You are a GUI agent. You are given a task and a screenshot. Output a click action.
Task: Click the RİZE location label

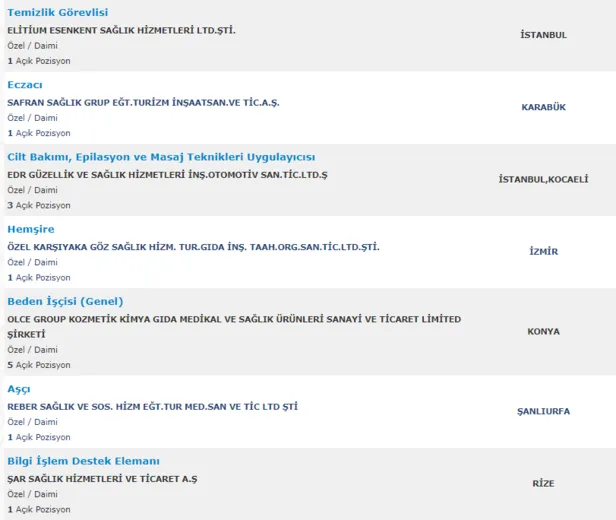pyautogui.click(x=544, y=483)
